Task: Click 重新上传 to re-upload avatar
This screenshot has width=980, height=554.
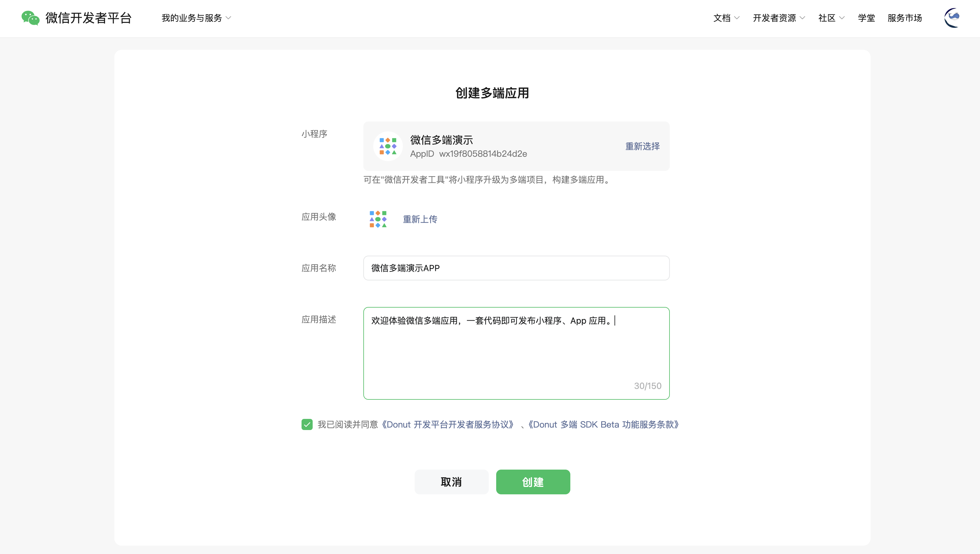Action: [420, 219]
